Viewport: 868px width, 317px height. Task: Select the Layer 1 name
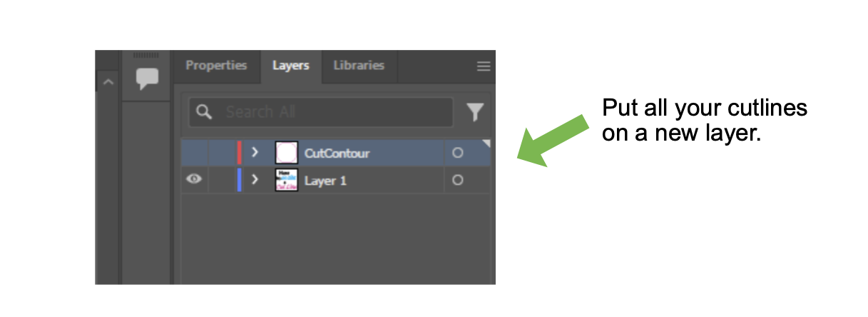click(x=325, y=181)
